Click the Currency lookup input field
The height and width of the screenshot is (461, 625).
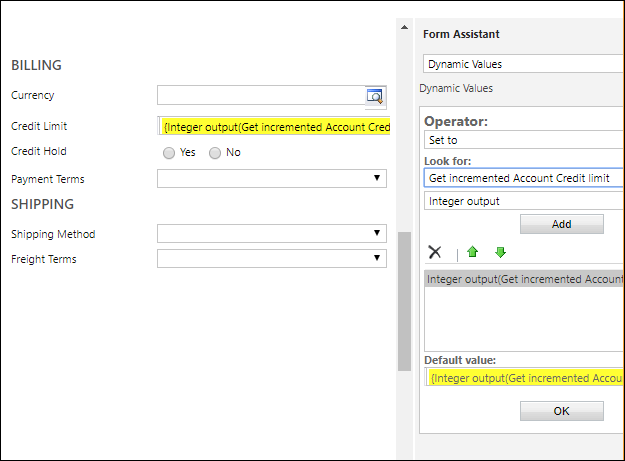(261, 96)
